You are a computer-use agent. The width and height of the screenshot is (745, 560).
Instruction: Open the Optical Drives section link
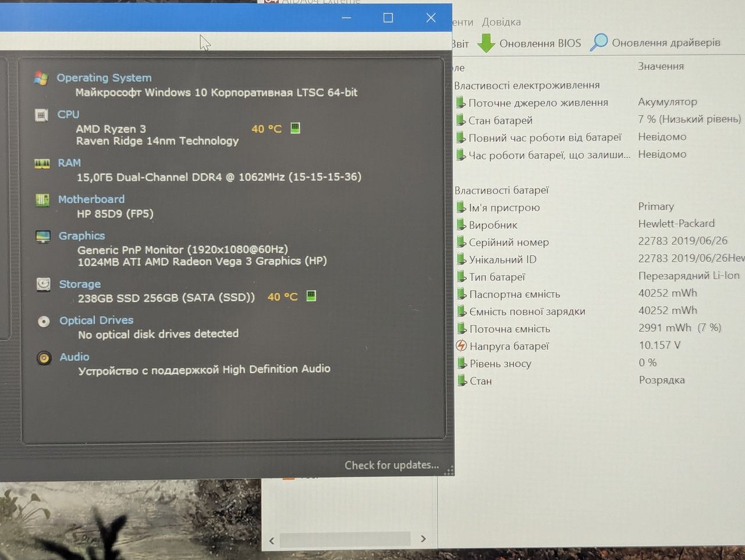(97, 320)
